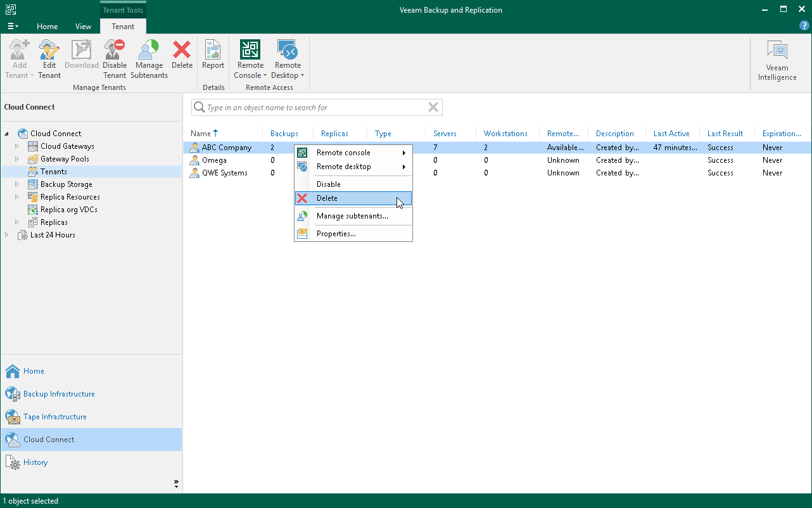Sort tenants by the Name column header
The image size is (812, 508).
tap(201, 134)
